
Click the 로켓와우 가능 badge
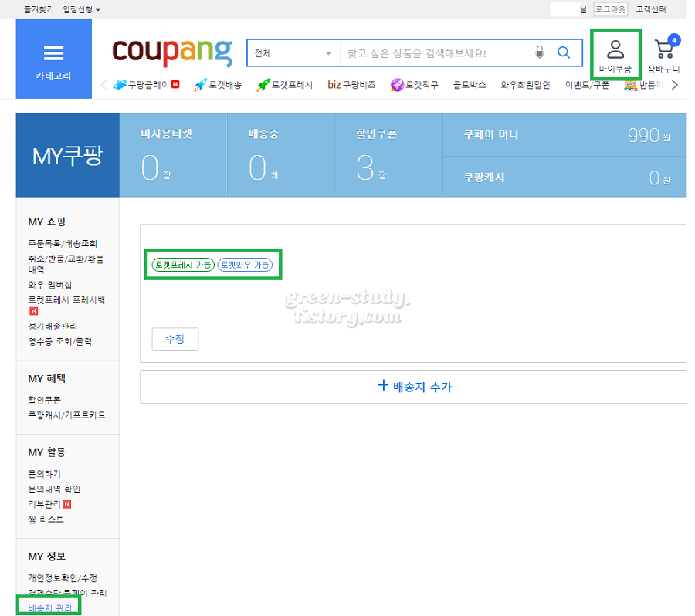pos(245,265)
